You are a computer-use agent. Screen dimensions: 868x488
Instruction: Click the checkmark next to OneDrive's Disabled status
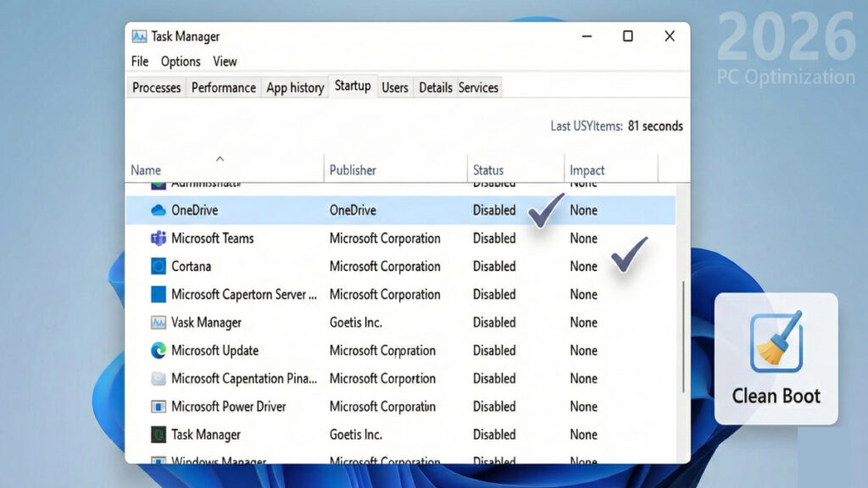545,210
